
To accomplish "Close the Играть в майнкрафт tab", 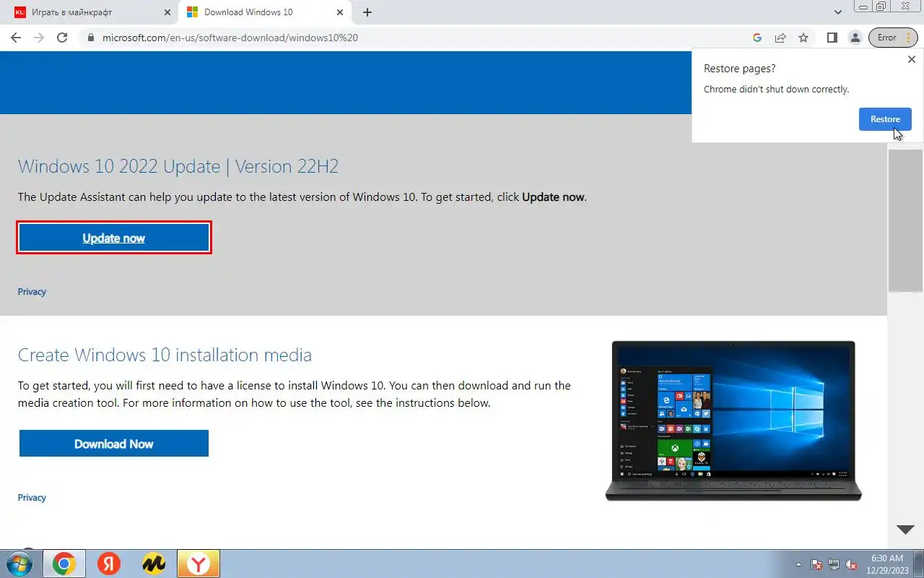I will pyautogui.click(x=166, y=12).
